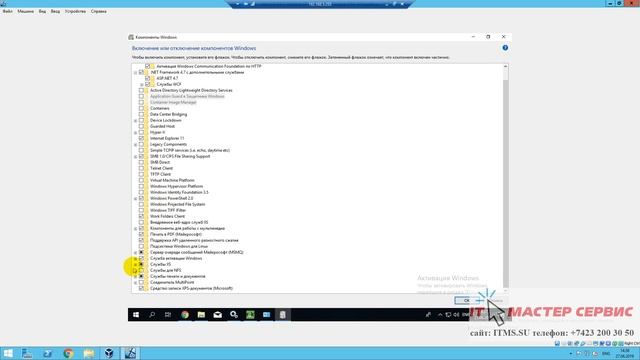Confirm with the OK button

click(467, 300)
